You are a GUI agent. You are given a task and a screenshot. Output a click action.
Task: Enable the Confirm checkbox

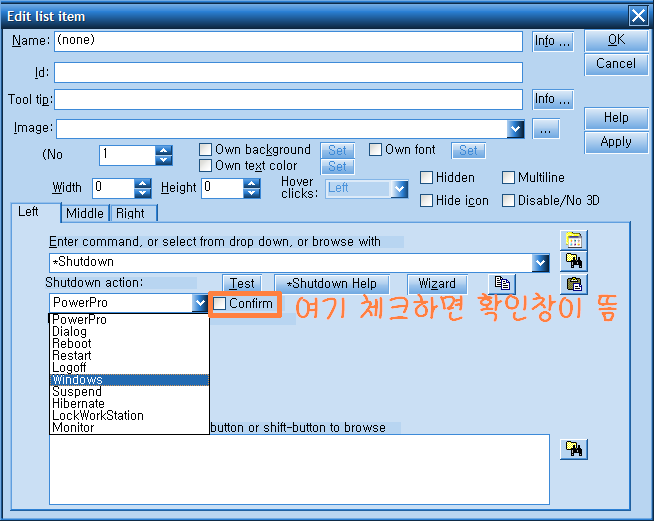[219, 303]
